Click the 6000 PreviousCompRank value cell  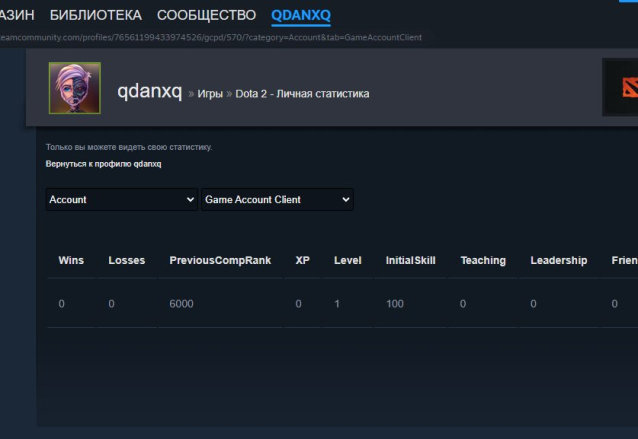coord(181,304)
